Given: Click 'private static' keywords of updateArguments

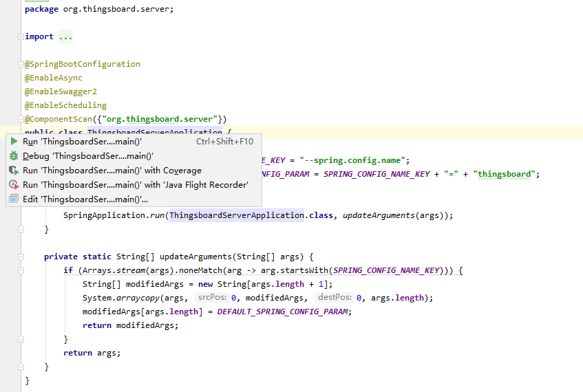Looking at the screenshot, I should 78,257.
